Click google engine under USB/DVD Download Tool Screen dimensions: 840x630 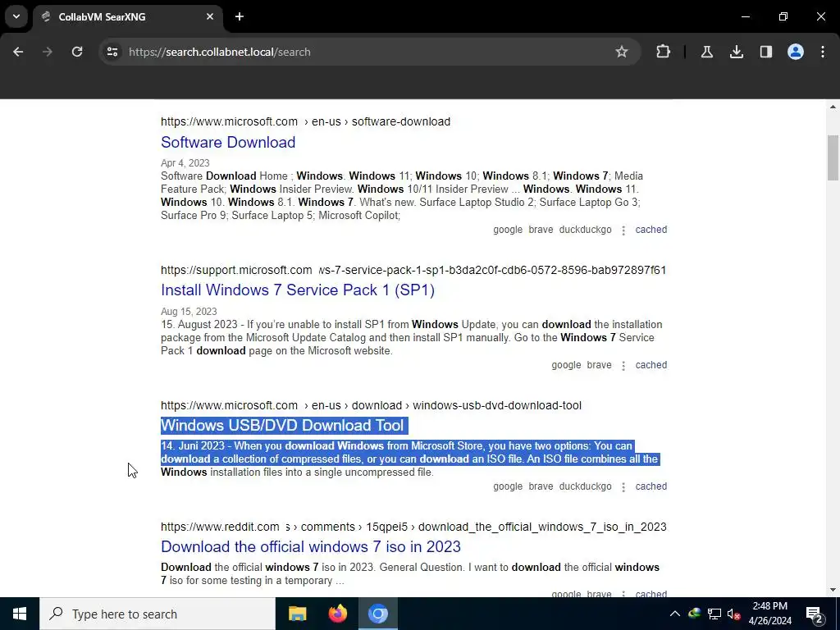(508, 486)
